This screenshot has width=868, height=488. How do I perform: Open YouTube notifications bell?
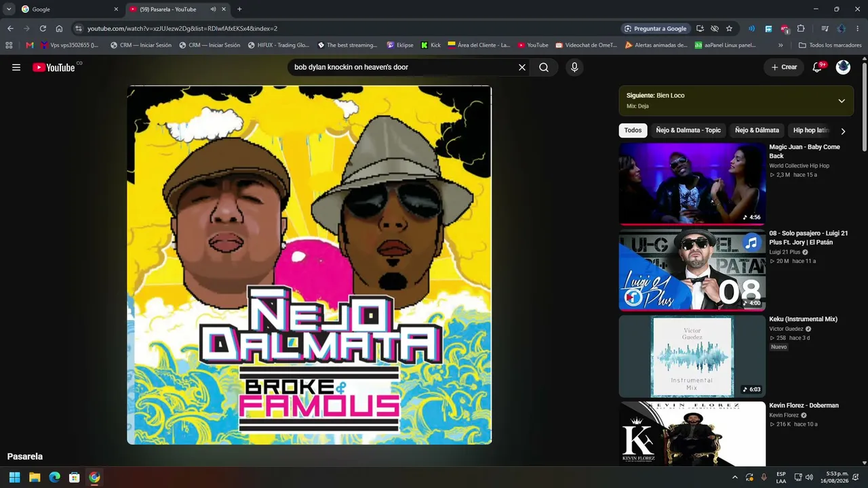coord(818,67)
